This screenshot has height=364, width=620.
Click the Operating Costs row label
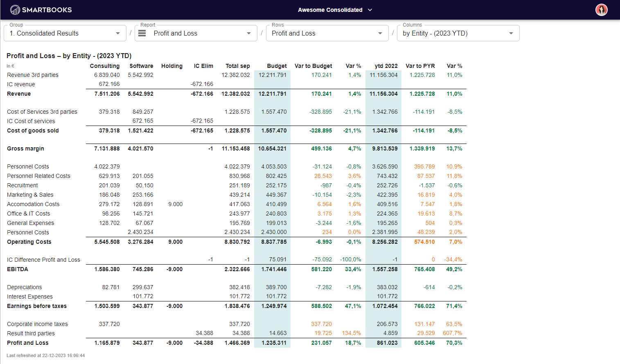click(29, 242)
